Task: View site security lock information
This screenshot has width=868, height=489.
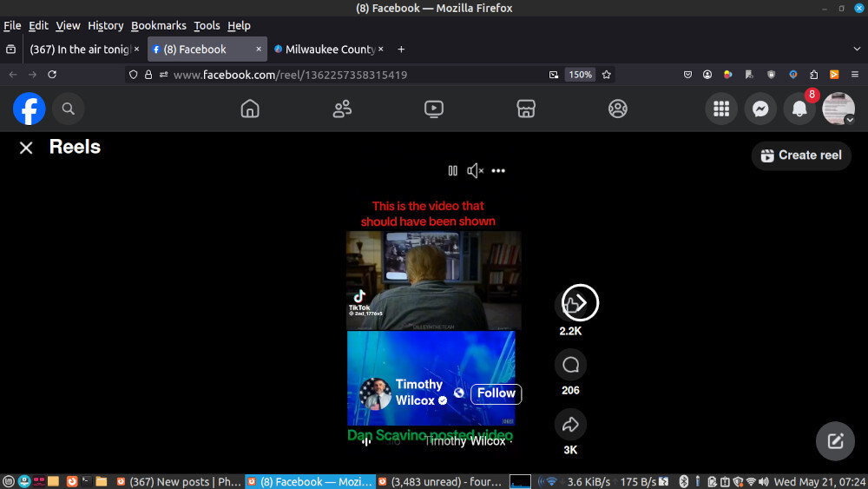Action: tap(148, 74)
